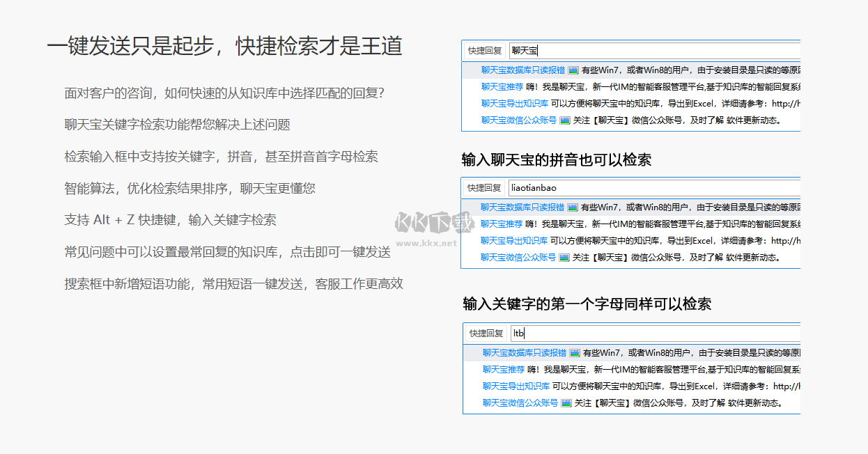Viewport: 868px width, 454px height.
Task: Click 嗨！我是聊天宝 description in ltb panel
Action: pyautogui.click(x=664, y=370)
